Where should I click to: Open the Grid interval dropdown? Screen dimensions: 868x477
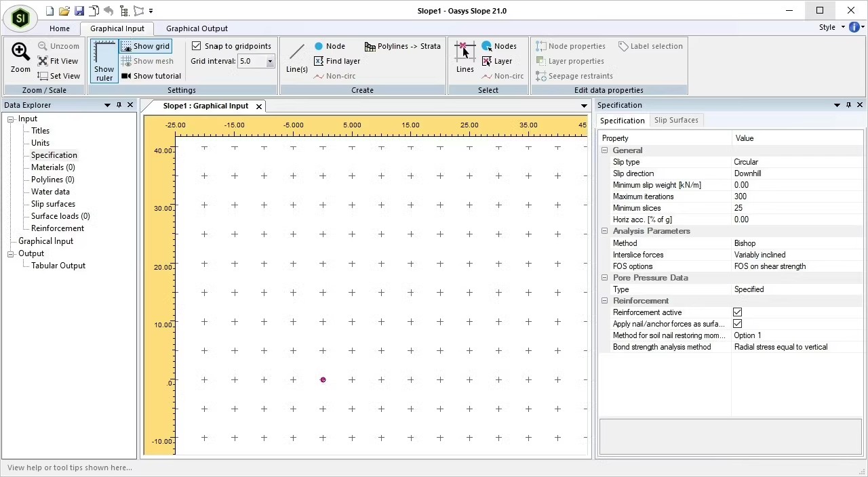[x=270, y=61]
